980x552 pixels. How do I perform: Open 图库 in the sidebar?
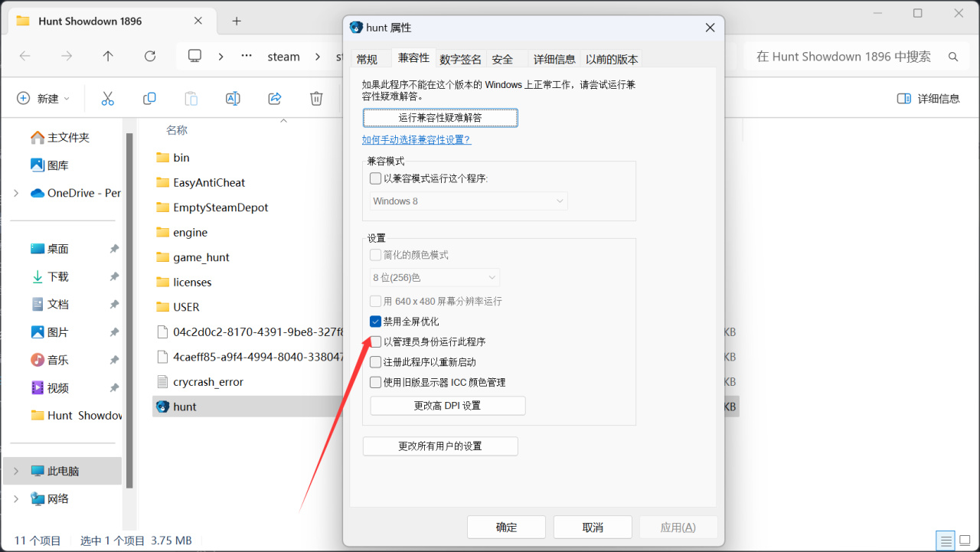pos(50,165)
